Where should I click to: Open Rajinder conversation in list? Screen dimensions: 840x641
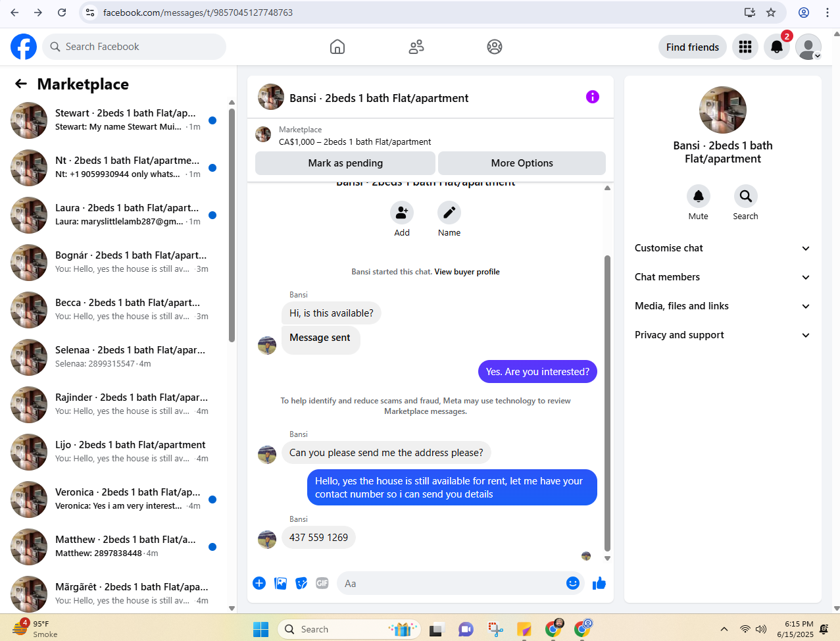[x=114, y=405]
